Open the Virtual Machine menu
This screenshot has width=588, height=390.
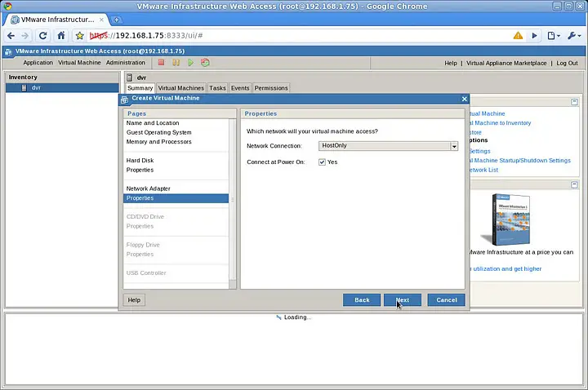point(79,63)
